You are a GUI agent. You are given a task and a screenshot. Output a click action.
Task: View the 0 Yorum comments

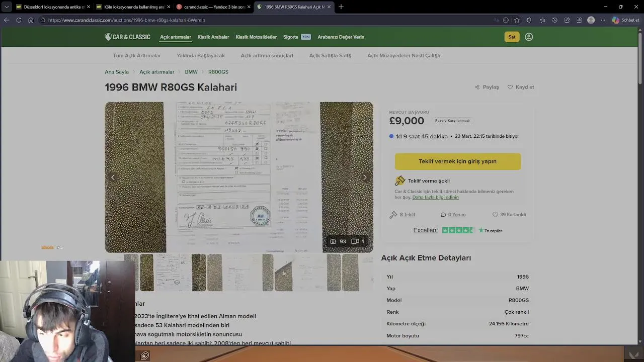tap(453, 215)
